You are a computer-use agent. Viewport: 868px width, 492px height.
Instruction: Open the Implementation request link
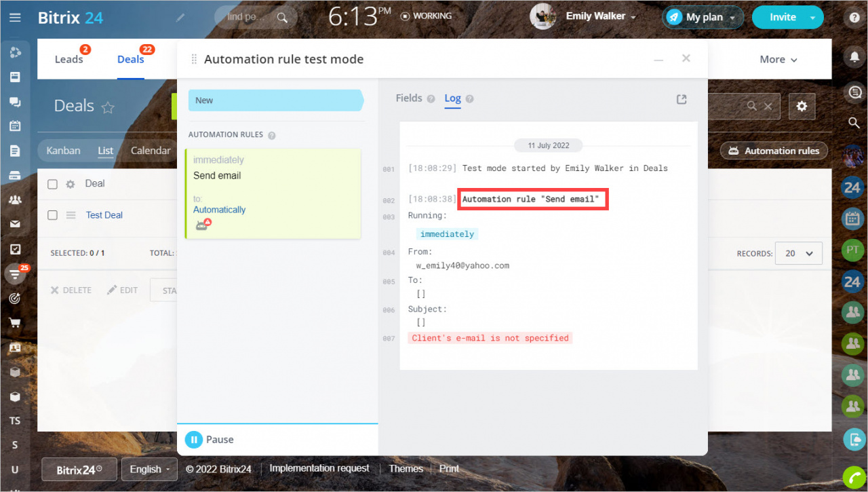[319, 468]
